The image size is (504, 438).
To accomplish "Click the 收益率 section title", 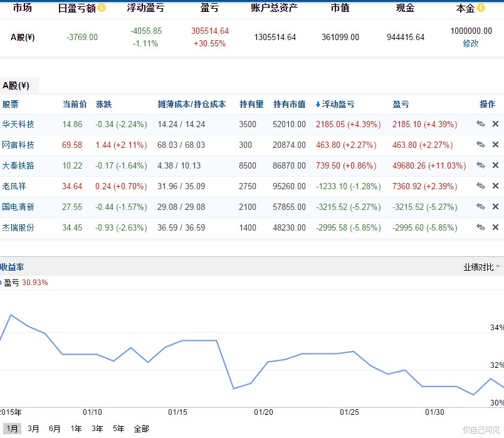I will tap(12, 267).
